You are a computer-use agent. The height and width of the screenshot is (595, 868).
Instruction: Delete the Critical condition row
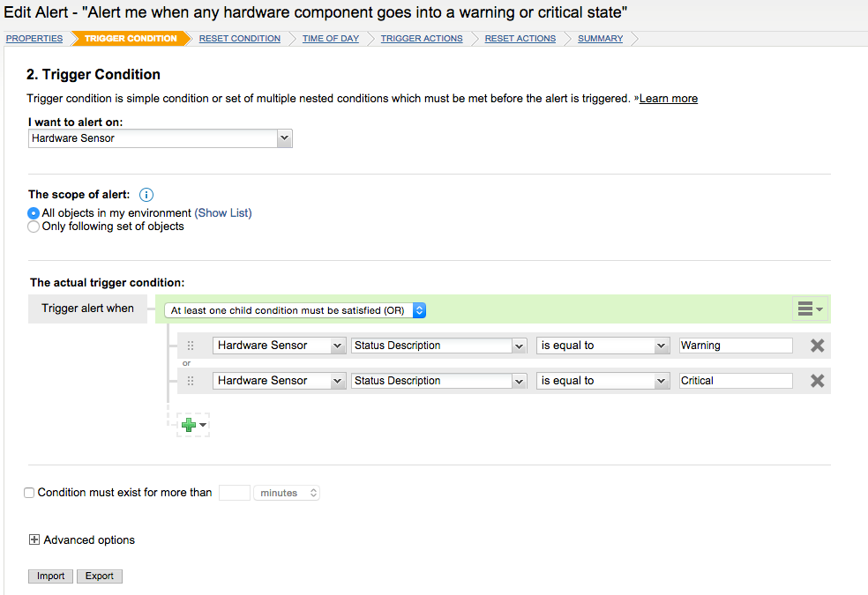coord(817,381)
